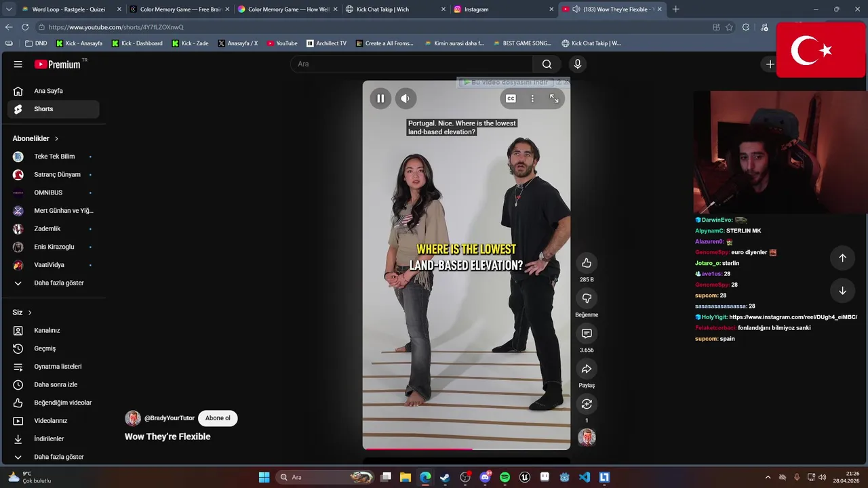Like the Short with thumbs up

587,263
